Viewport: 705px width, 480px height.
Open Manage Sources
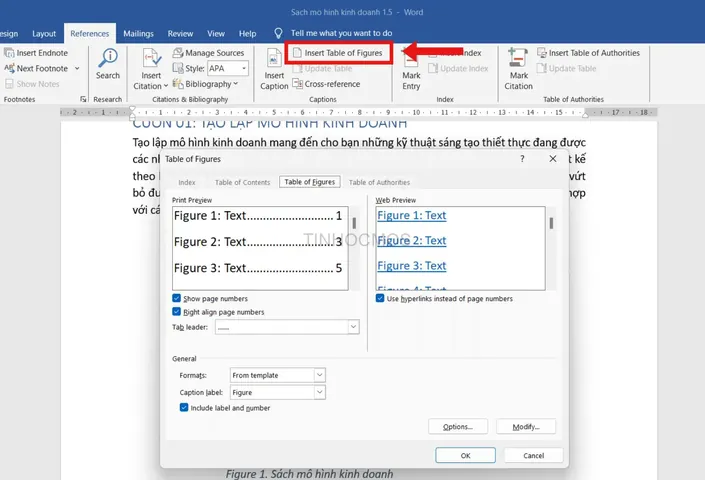(x=208, y=53)
